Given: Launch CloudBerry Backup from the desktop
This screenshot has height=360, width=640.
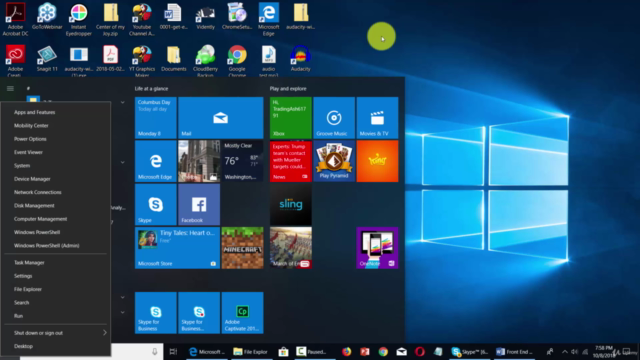Looking at the screenshot, I should 205,60.
